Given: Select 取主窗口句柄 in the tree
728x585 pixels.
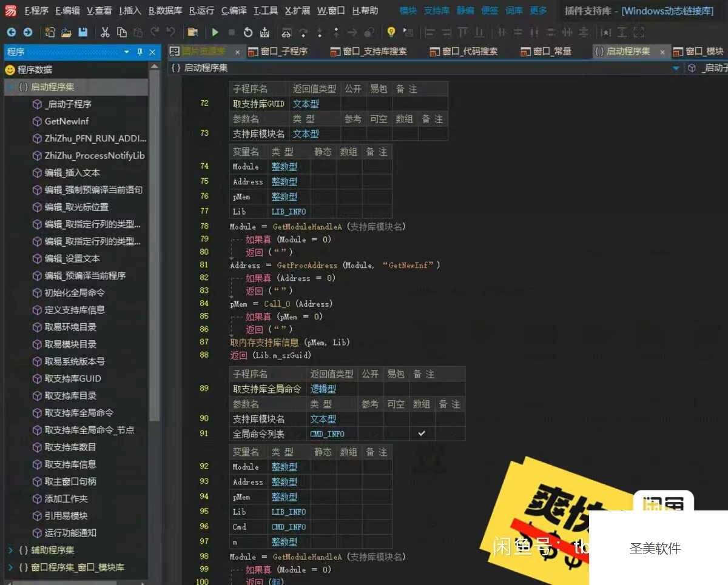Looking at the screenshot, I should click(x=70, y=481).
